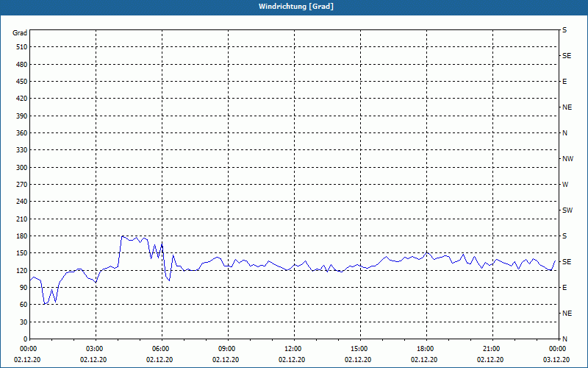Click the W compass label
Image resolution: width=588 pixels, height=368 pixels.
coord(565,185)
